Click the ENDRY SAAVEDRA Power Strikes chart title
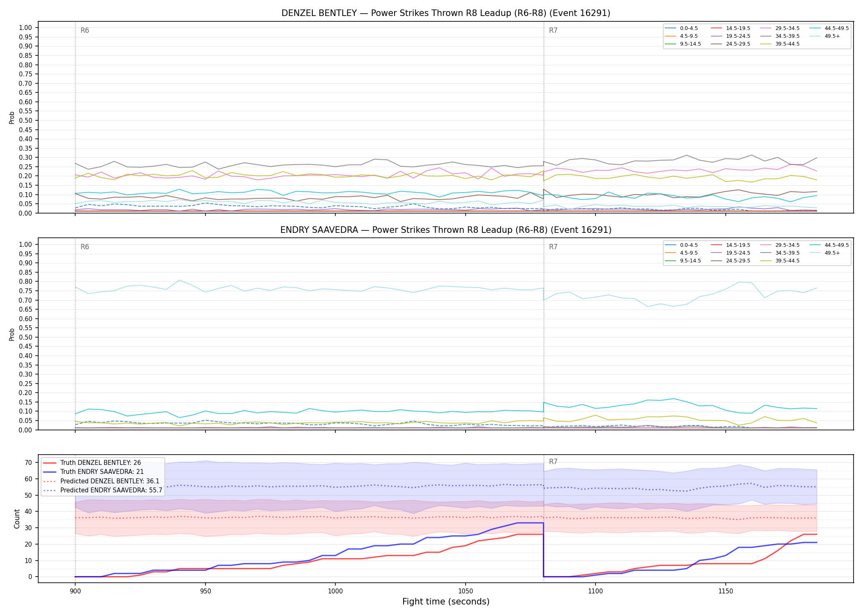The height and width of the screenshot is (616, 863). [446, 230]
